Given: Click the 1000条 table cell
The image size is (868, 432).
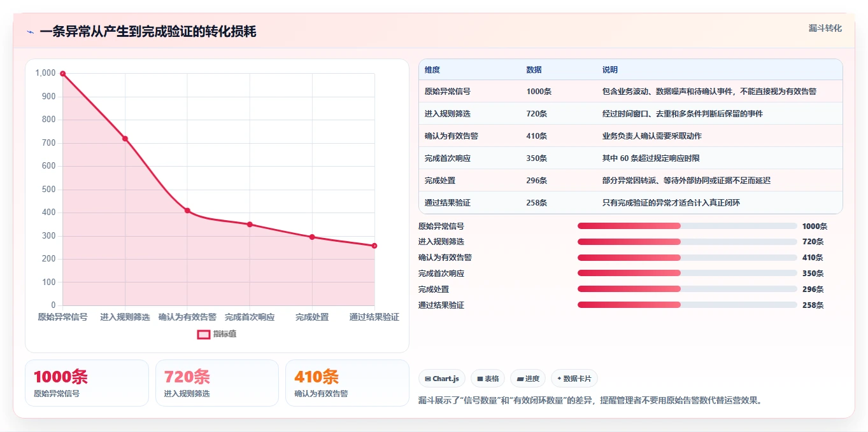Looking at the screenshot, I should pos(539,92).
